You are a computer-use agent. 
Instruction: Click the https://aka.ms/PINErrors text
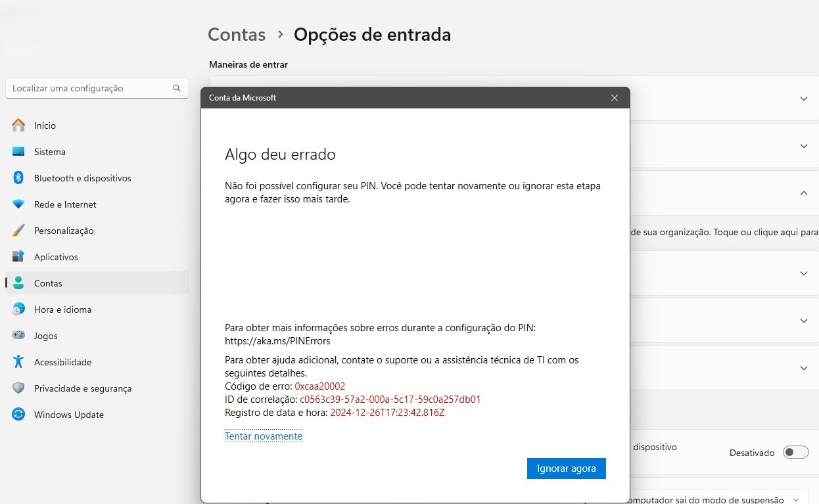tap(277, 341)
